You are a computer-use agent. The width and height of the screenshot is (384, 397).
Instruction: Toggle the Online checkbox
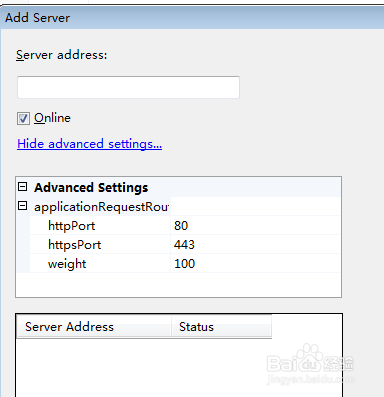click(x=23, y=118)
